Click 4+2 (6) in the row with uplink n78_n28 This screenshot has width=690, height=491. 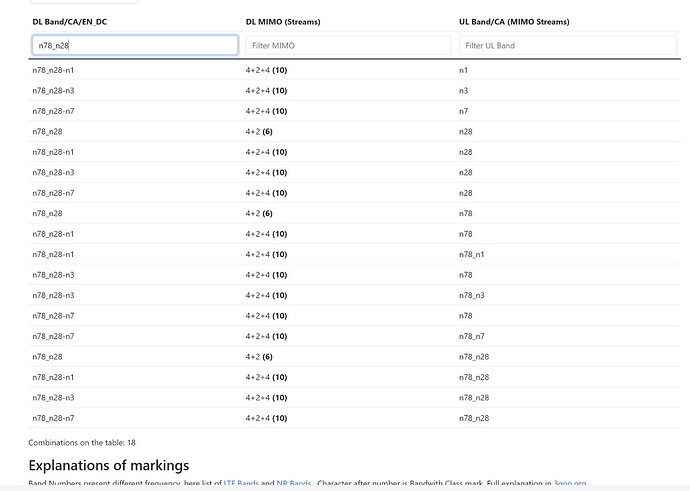coord(259,357)
